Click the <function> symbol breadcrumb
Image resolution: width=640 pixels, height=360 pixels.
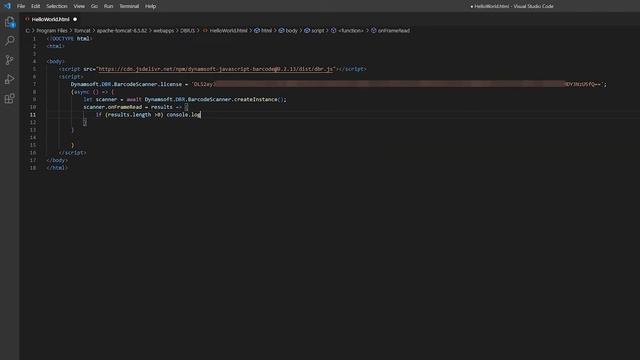point(347,31)
